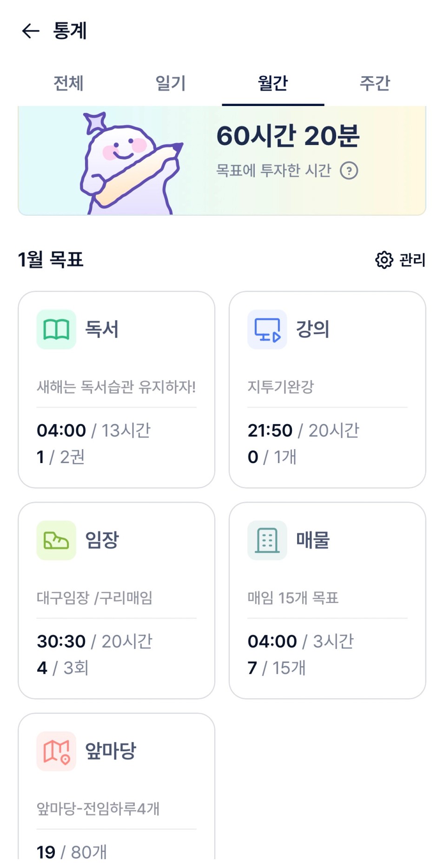Select the 월간 tab
Image resolution: width=444 pixels, height=868 pixels.
pos(273,83)
